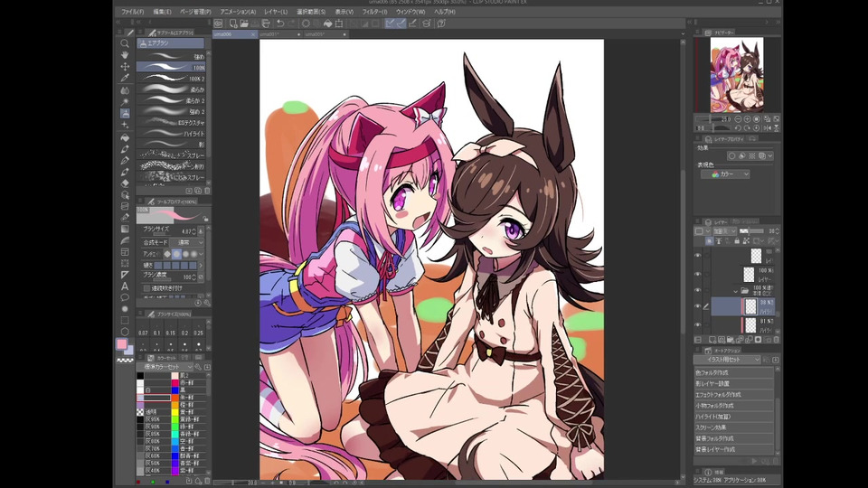Toggle visibility of the second layer row
The image size is (868, 488).
tap(697, 274)
